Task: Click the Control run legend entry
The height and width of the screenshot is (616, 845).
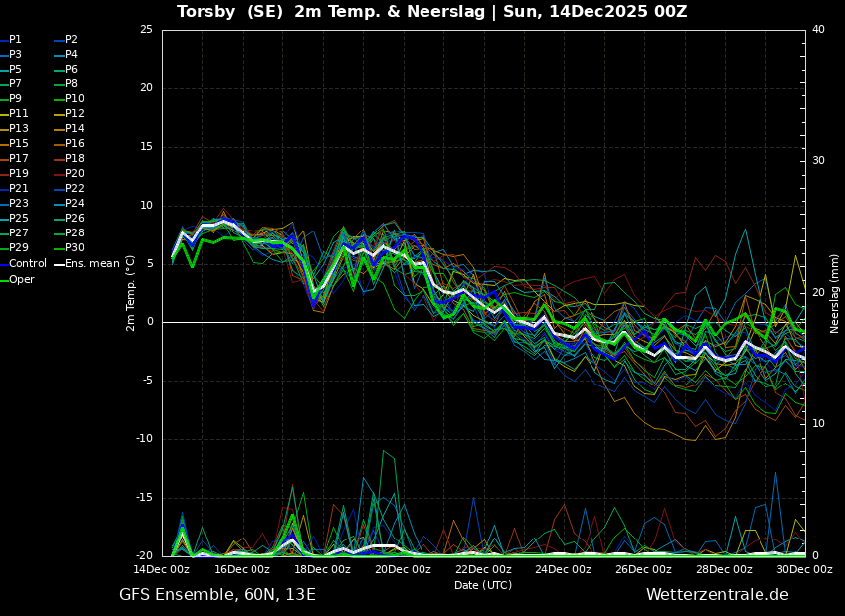Action: (24, 264)
